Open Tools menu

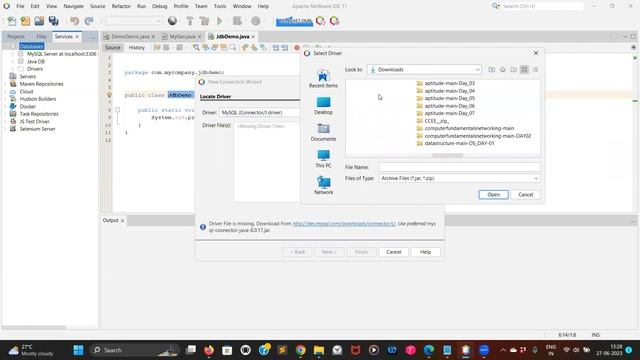(220, 6)
